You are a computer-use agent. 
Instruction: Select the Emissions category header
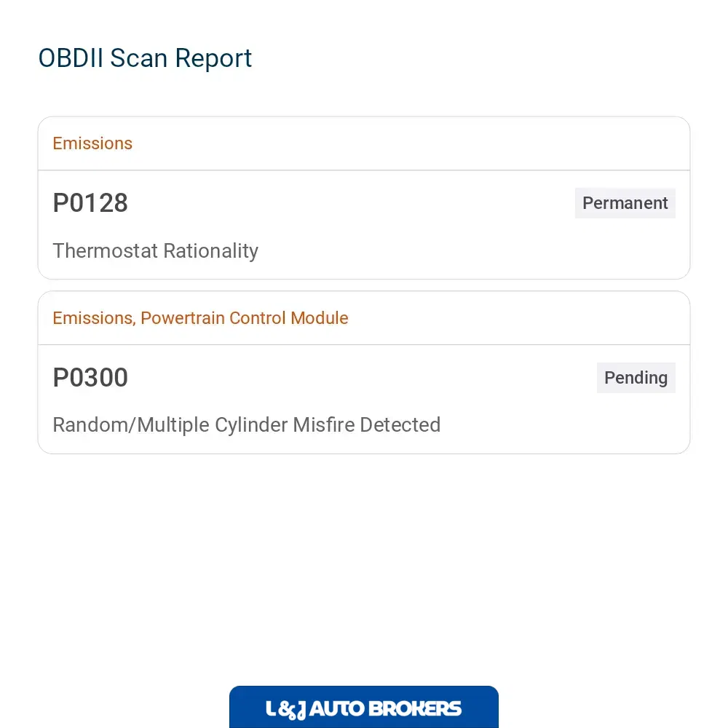point(92,143)
